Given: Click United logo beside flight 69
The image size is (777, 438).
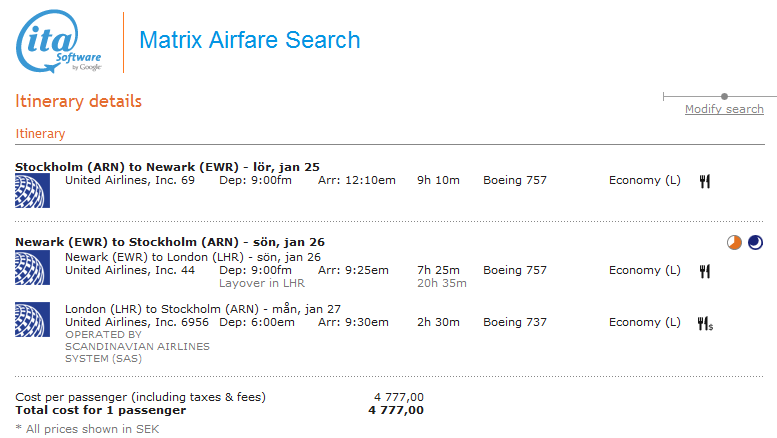Looking at the screenshot, I should [32, 190].
